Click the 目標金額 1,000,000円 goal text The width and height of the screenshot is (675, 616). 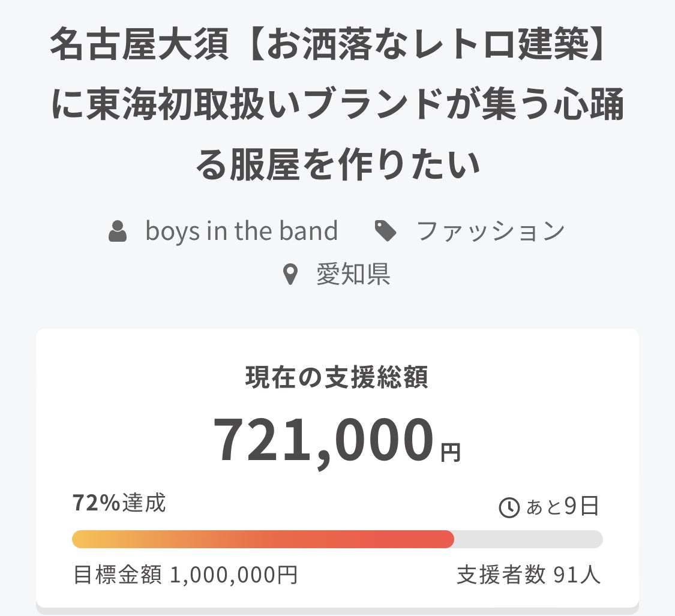pos(185,575)
